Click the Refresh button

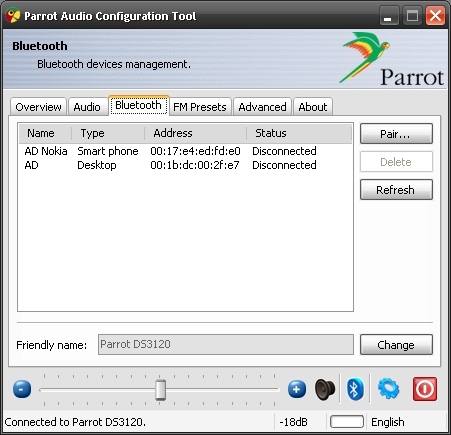click(x=396, y=190)
